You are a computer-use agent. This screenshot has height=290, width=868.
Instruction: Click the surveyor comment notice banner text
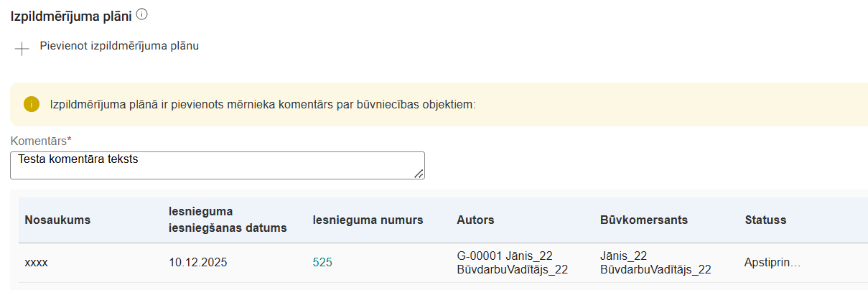point(263,104)
